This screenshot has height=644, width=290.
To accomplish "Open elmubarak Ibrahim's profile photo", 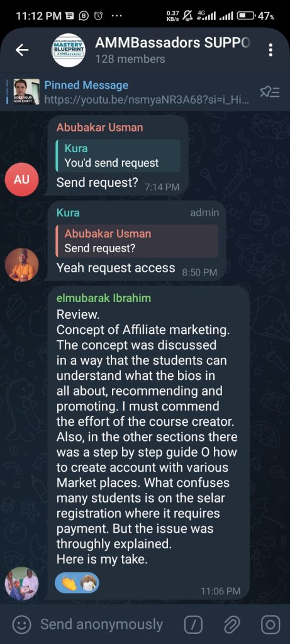I will tap(22, 584).
